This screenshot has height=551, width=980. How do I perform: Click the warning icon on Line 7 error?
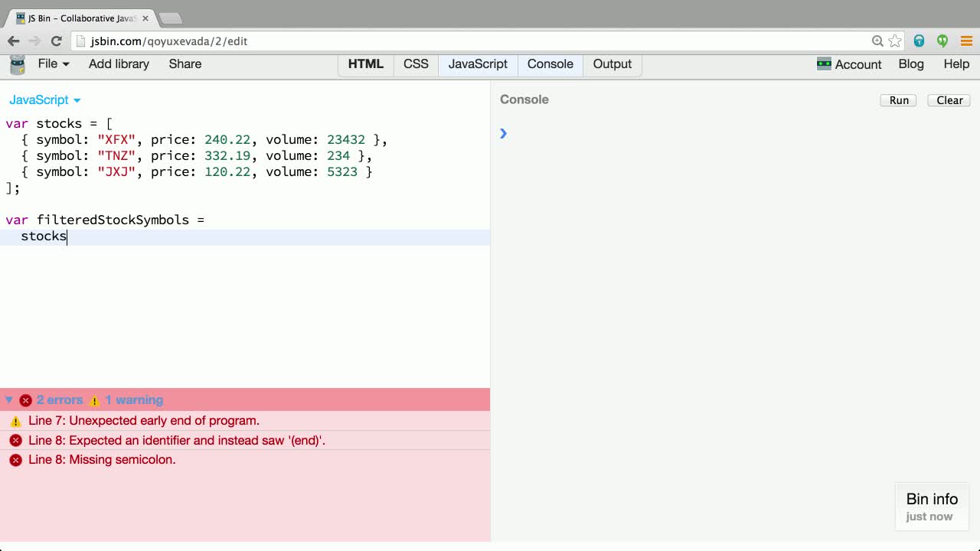[x=15, y=421]
